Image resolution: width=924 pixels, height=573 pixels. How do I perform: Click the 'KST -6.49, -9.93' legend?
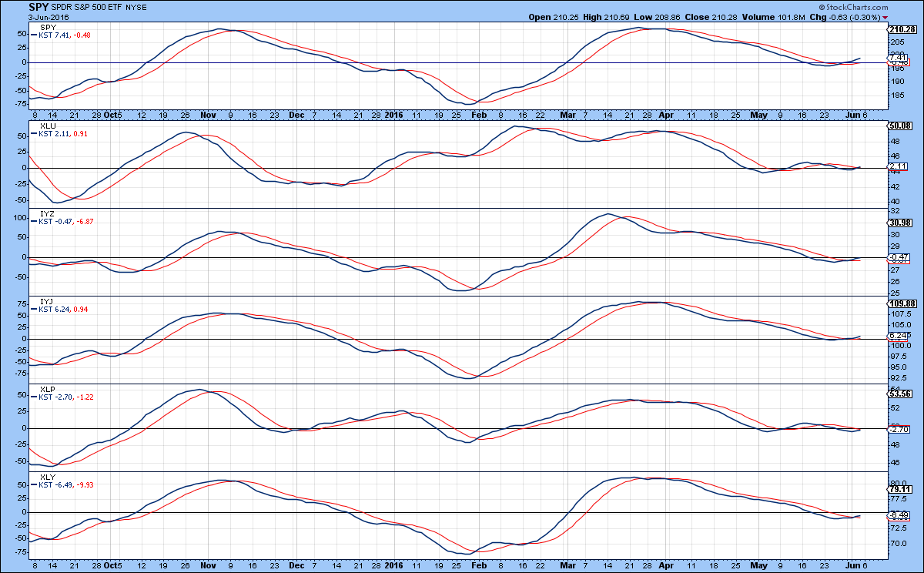66,485
